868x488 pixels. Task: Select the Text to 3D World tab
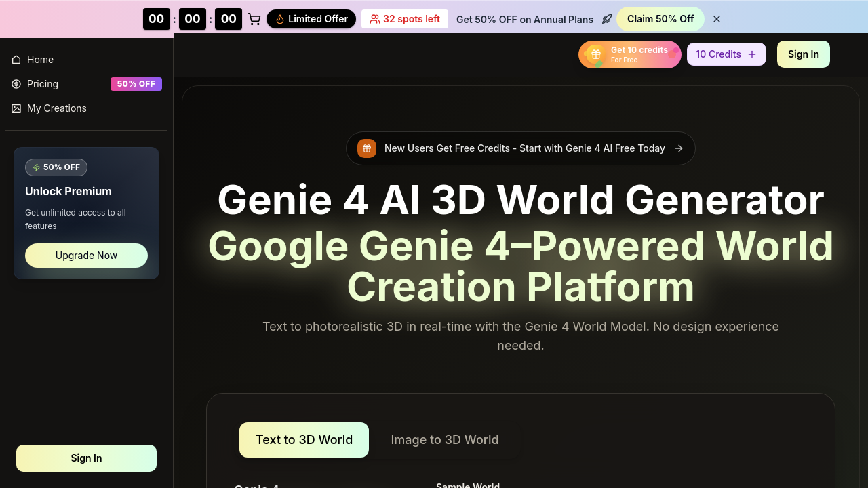(304, 440)
